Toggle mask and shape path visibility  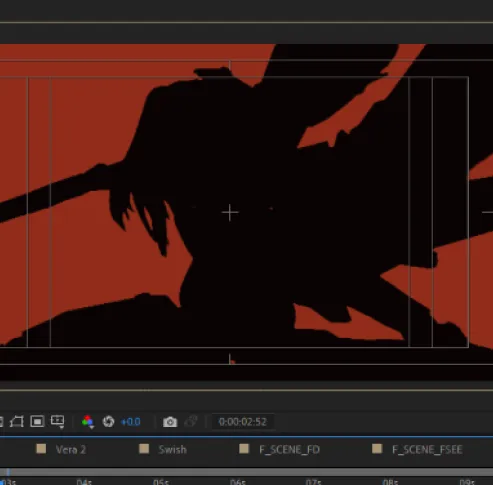17,422
